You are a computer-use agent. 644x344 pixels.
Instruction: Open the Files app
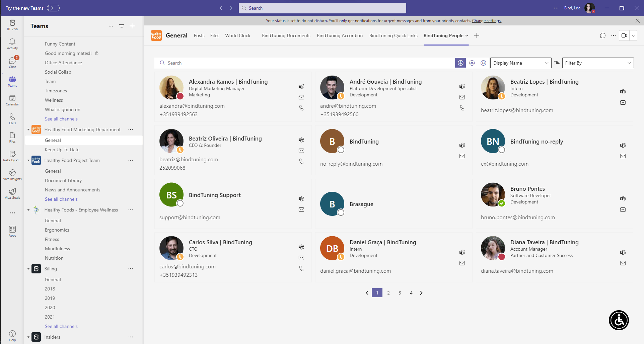point(12,137)
